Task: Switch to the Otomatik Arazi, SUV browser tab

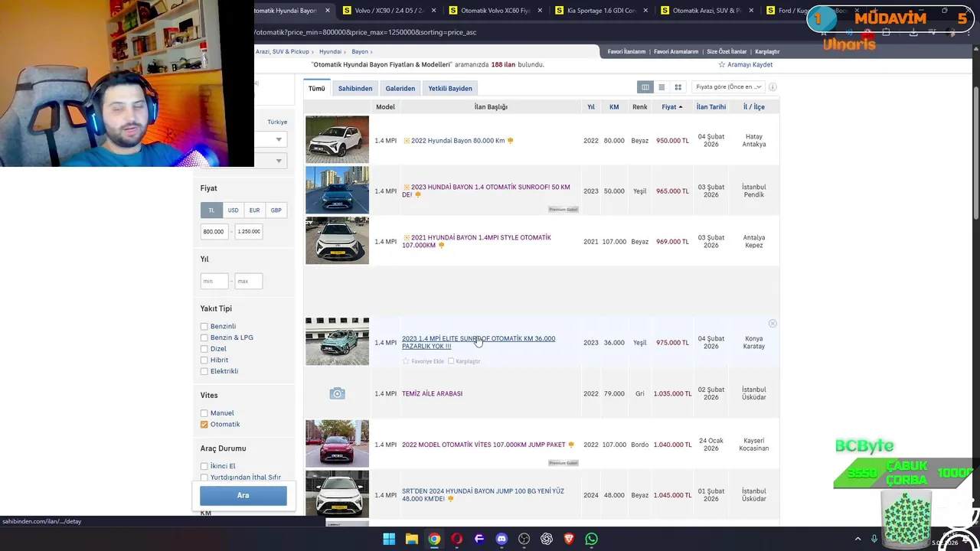Action: pos(708,11)
